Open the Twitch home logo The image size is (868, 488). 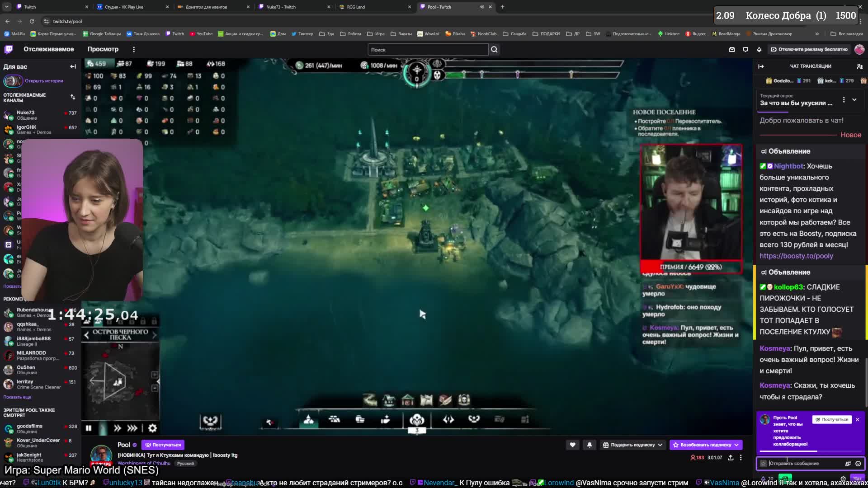coord(9,49)
